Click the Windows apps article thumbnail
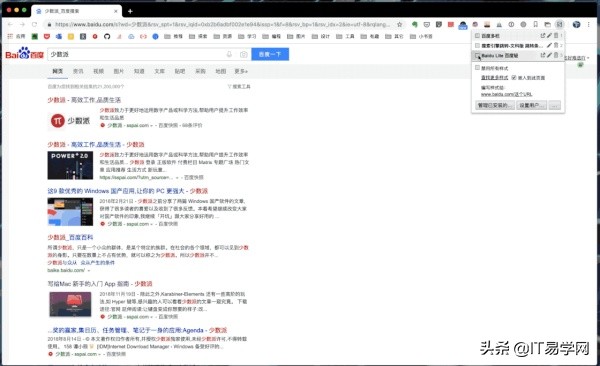The width and height of the screenshot is (600, 366). (x=70, y=212)
